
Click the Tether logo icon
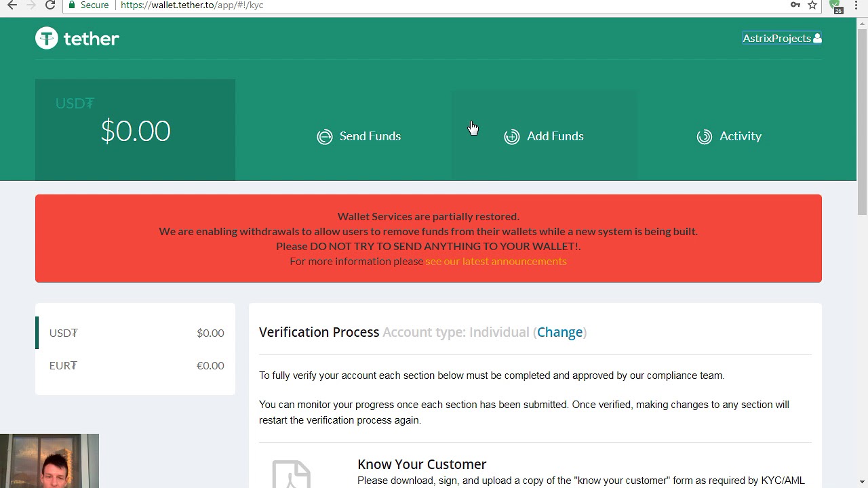coord(47,38)
